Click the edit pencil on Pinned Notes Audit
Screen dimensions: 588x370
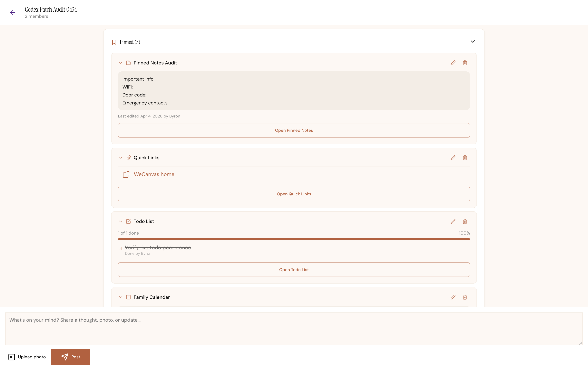point(453,63)
